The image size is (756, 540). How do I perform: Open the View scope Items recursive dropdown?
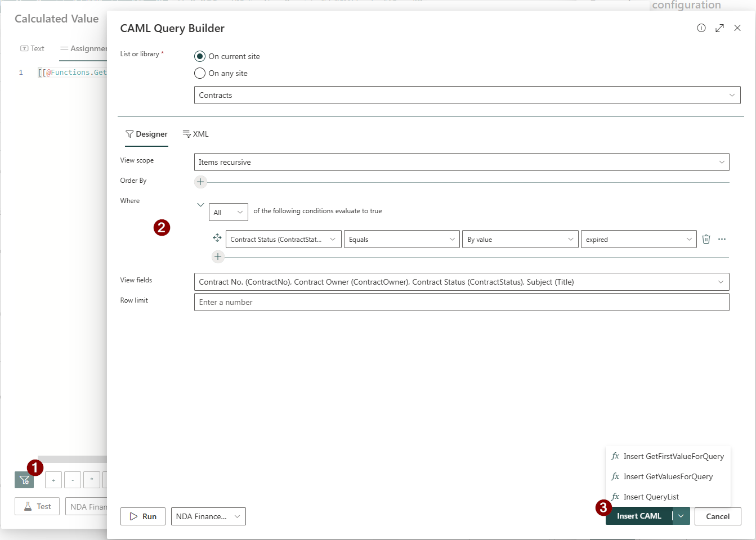pos(461,162)
